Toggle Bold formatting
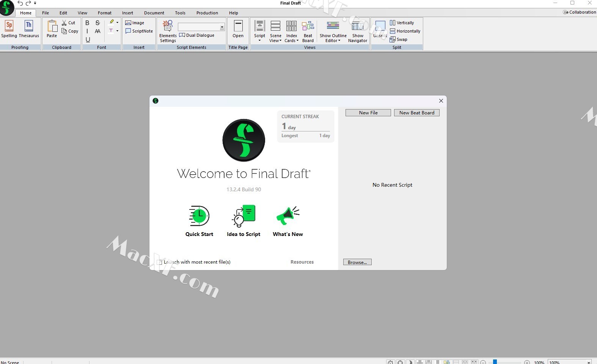 tap(87, 23)
